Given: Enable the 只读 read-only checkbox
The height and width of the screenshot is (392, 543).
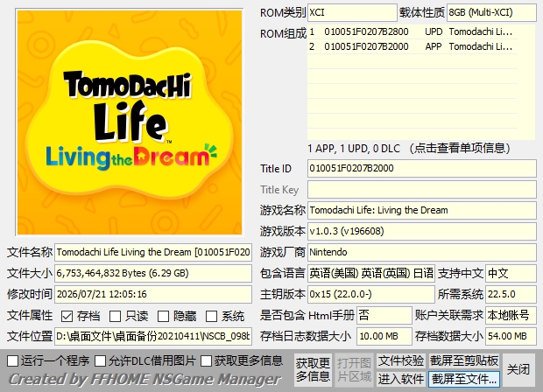Looking at the screenshot, I should (x=115, y=316).
